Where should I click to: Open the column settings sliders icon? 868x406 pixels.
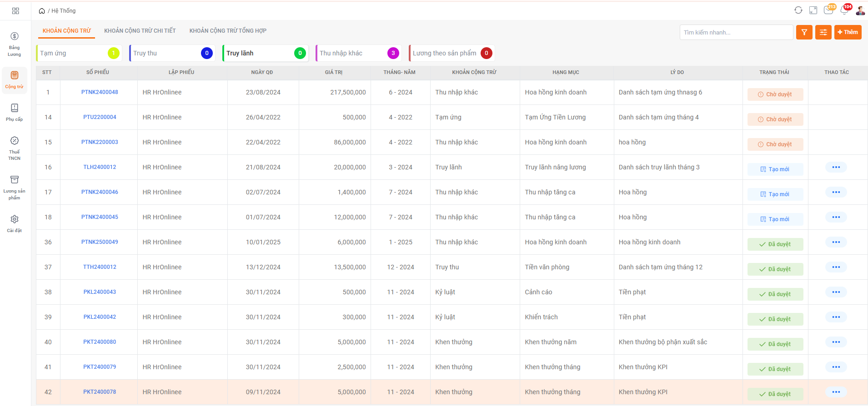click(x=823, y=32)
